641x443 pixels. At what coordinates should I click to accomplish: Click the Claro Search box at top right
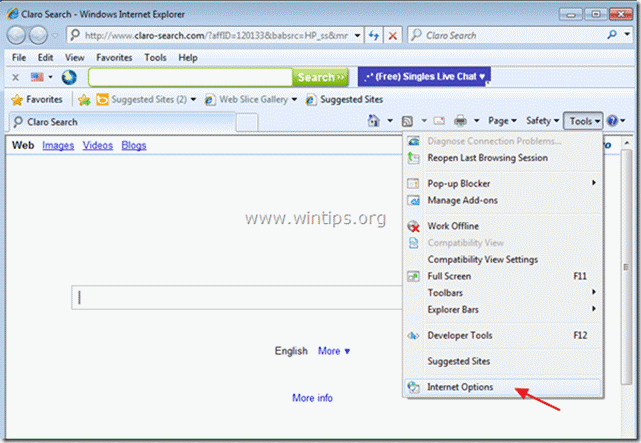[507, 35]
